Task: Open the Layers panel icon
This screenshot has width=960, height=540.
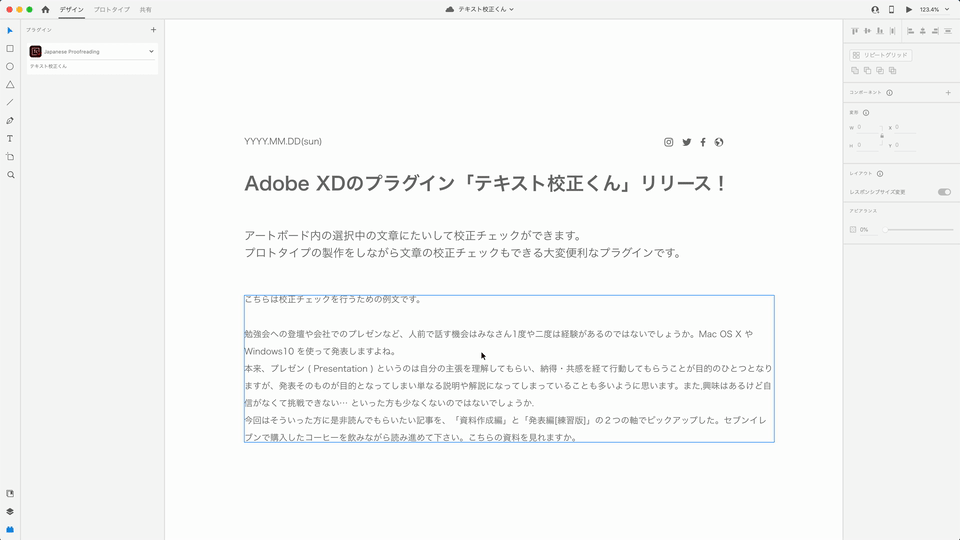Action: tap(10, 512)
